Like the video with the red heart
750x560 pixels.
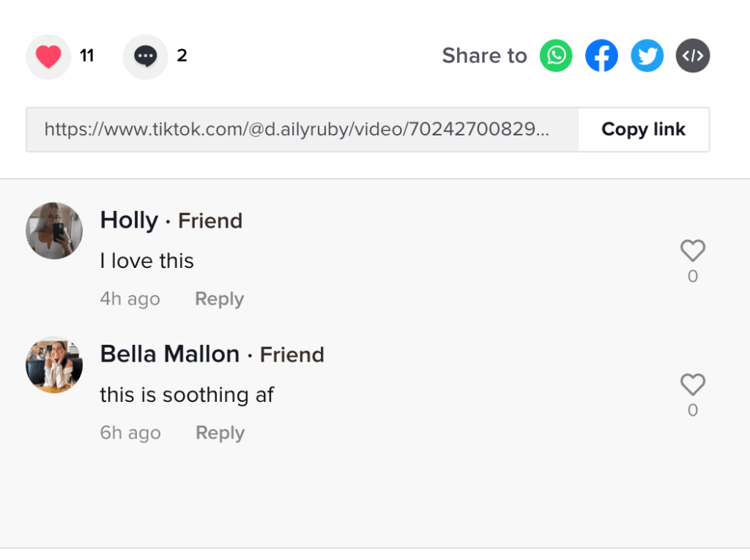point(48,56)
